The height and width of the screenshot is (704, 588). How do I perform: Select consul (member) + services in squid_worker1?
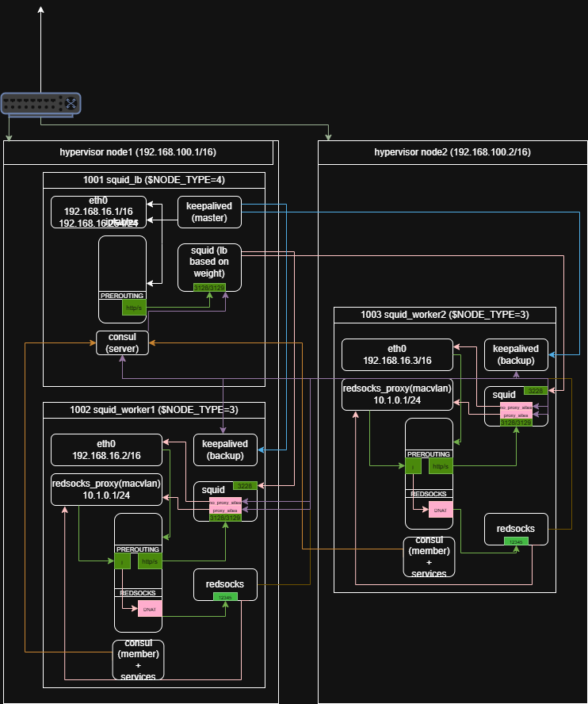point(138,660)
